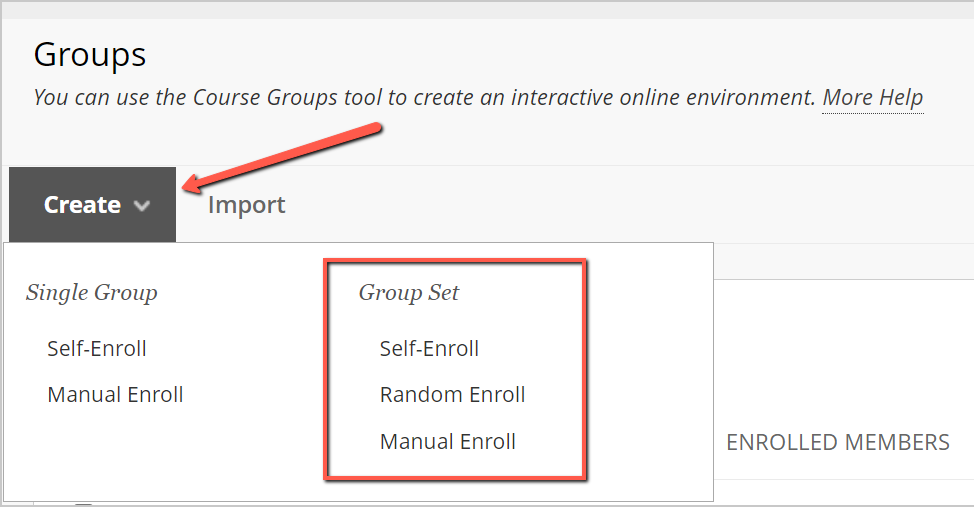
Task: Select Self-Enroll under Single Group
Action: point(96,349)
